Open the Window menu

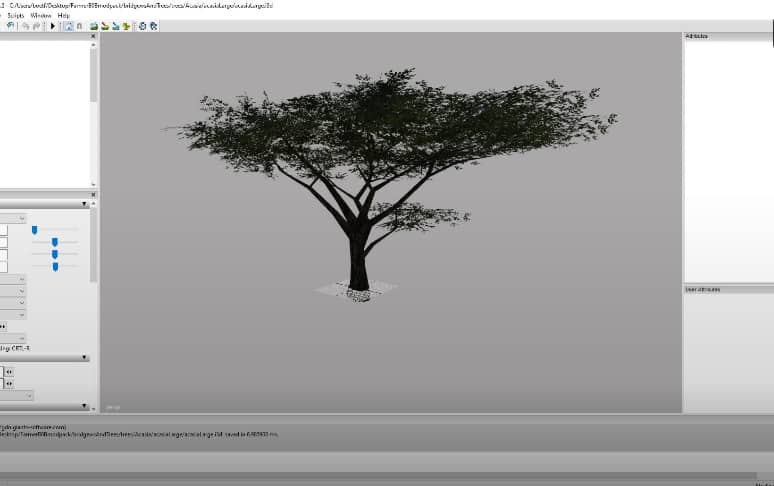[x=41, y=16]
